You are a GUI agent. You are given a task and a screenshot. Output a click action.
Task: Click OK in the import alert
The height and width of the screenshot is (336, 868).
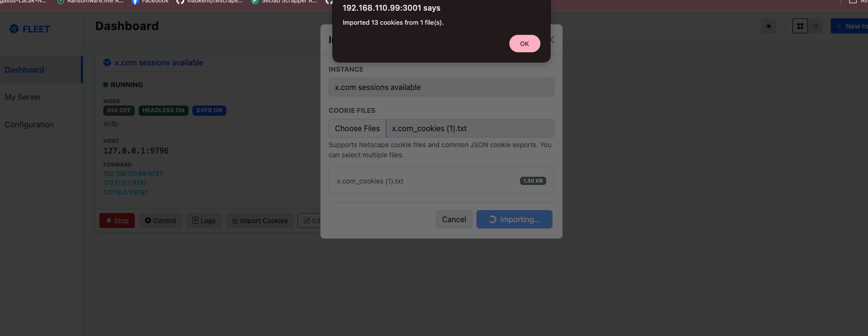[524, 44]
